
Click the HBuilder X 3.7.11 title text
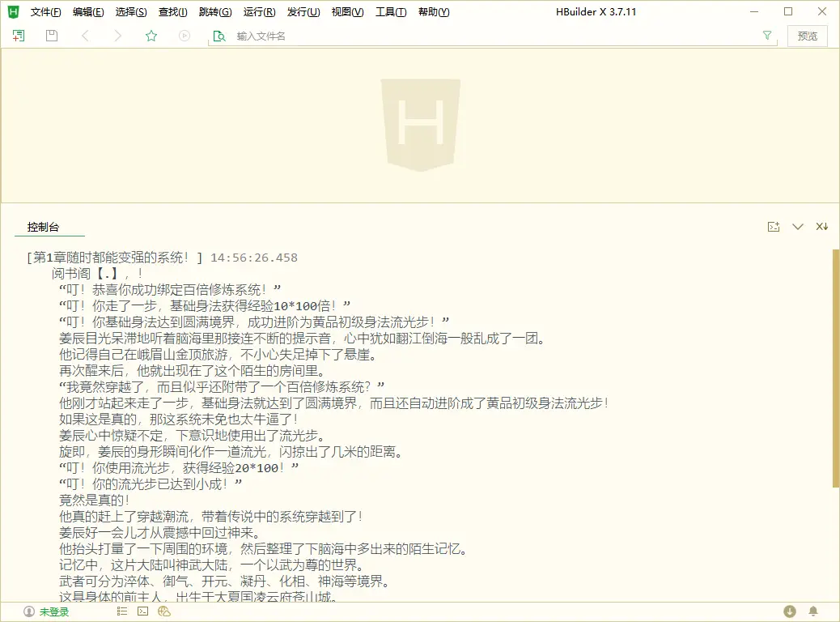click(x=596, y=12)
